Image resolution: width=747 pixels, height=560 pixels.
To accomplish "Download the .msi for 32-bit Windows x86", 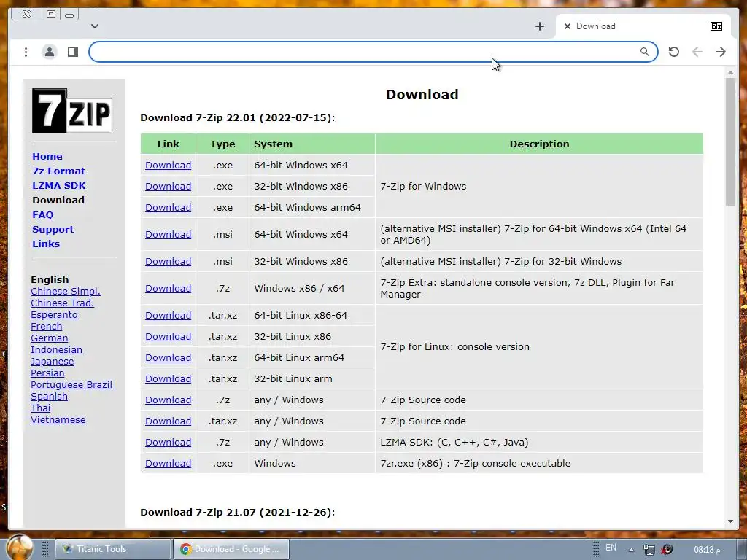I will pyautogui.click(x=169, y=262).
